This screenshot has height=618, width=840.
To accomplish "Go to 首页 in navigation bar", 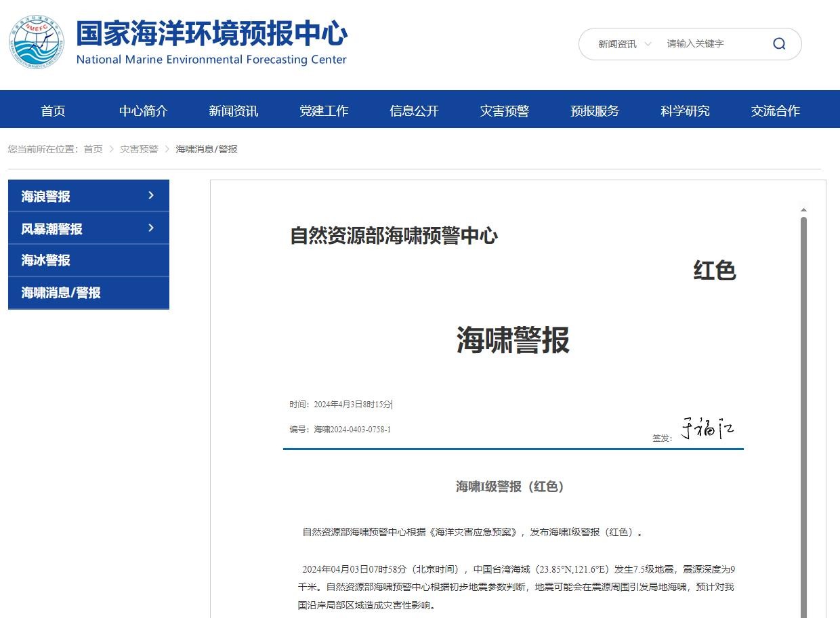I will click(53, 111).
